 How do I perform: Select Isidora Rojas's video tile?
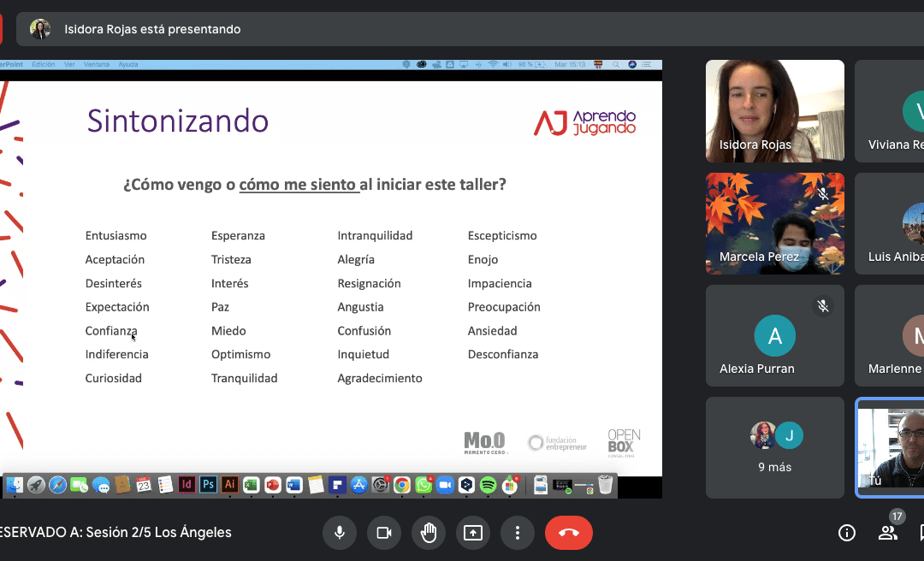point(775,111)
